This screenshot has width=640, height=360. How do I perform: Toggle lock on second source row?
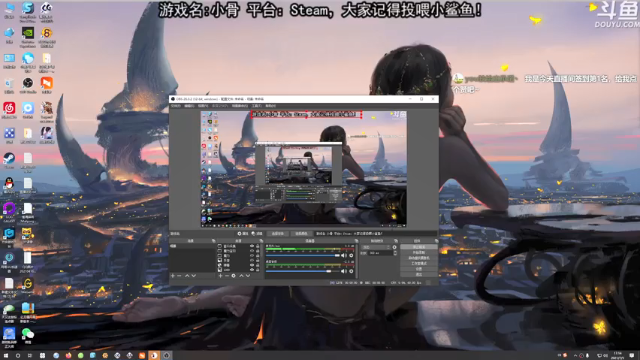tap(258, 251)
